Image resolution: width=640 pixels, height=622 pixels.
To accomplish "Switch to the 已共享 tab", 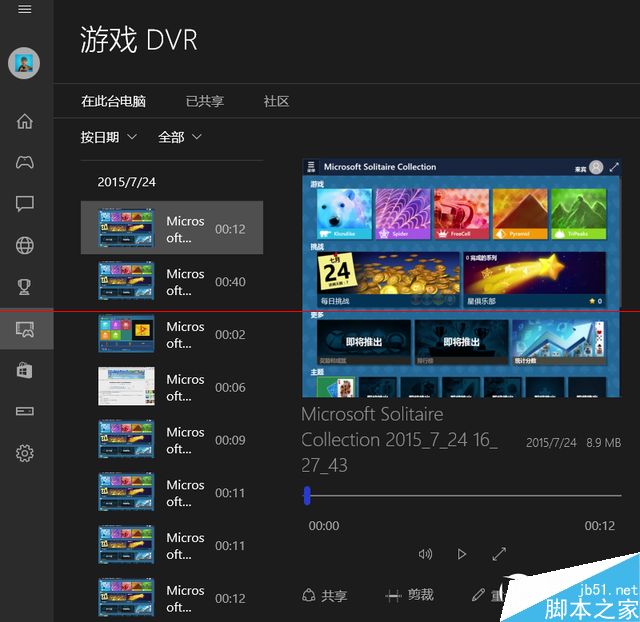I will point(205,101).
